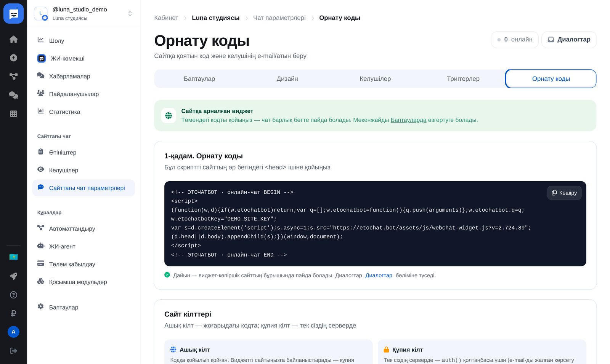Click the globe icon in green banner
The height and width of the screenshot is (364, 610).
point(169,115)
